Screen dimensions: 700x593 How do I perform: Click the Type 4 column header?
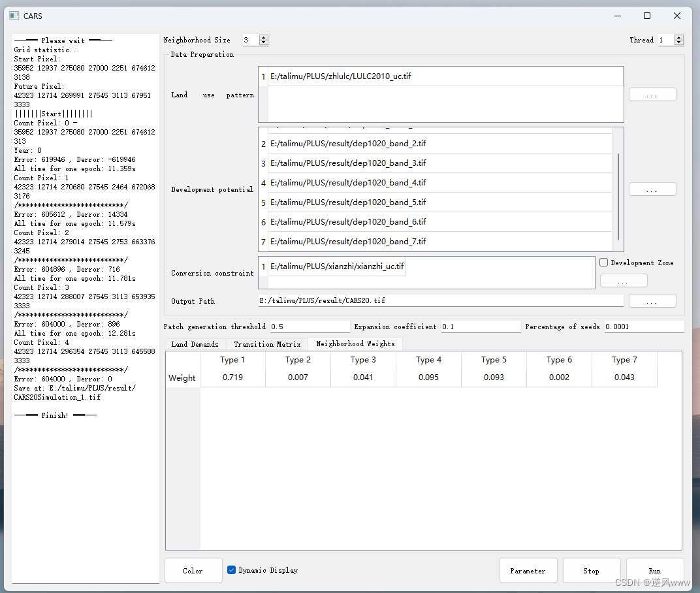tap(428, 360)
